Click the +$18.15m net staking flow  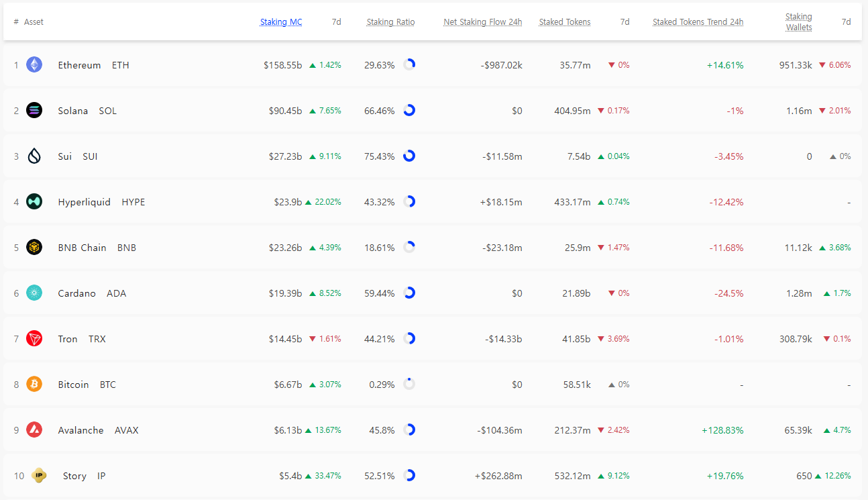(x=501, y=202)
